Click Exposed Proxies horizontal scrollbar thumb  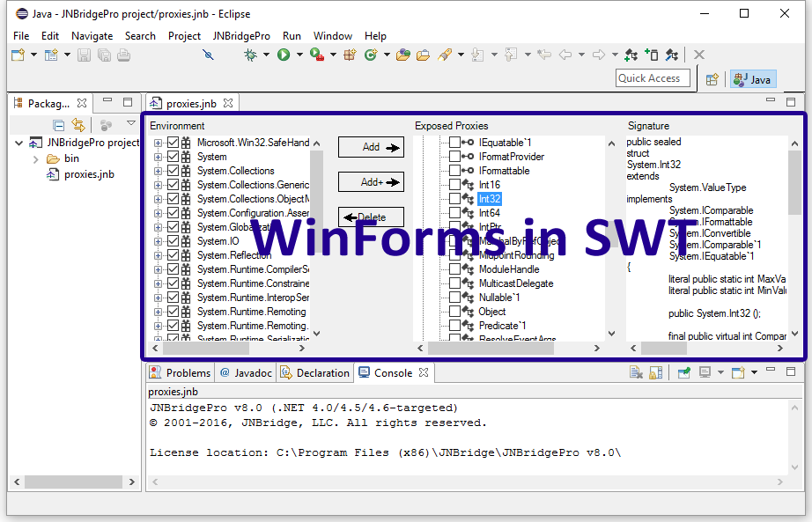point(491,349)
